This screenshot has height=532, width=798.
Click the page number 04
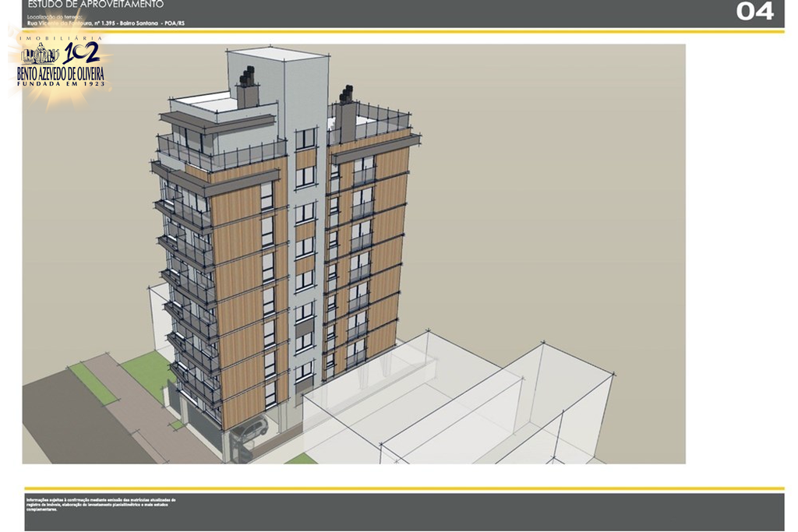(754, 12)
